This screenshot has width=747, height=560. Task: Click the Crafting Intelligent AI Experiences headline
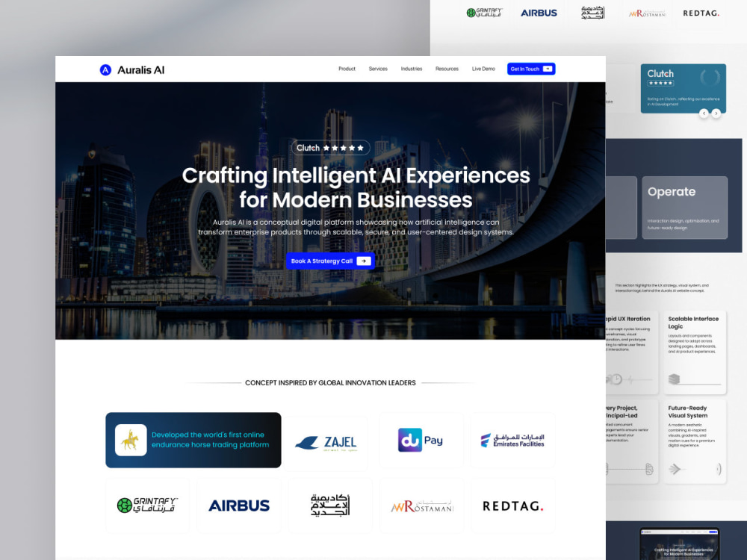tap(356, 187)
